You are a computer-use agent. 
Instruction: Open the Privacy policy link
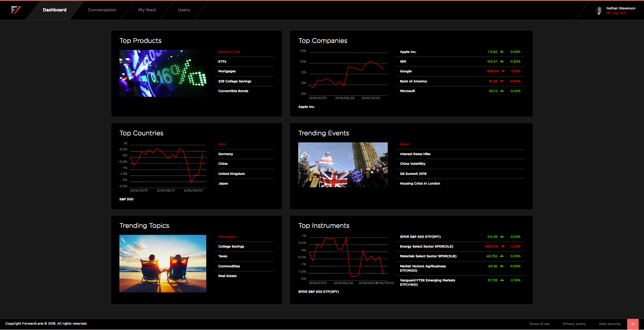tap(574, 324)
